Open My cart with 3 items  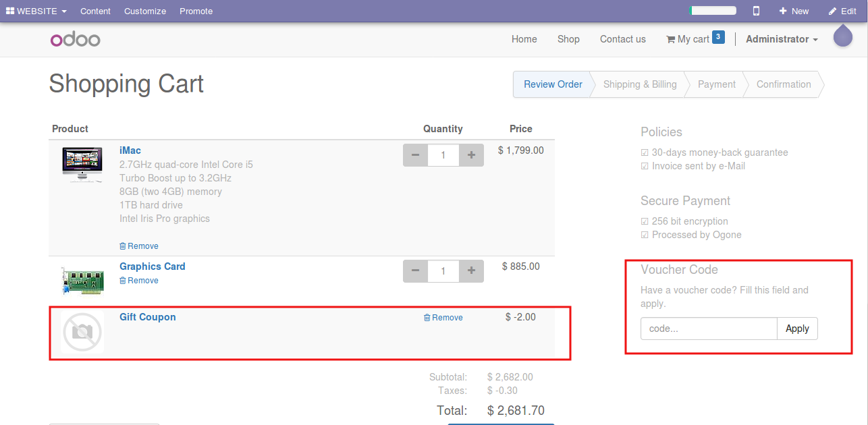(x=695, y=38)
